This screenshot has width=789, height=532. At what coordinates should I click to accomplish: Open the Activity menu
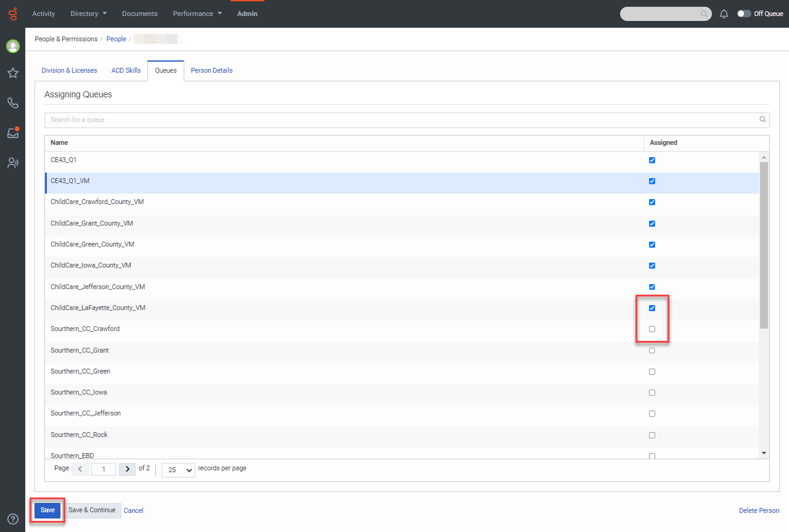(44, 14)
